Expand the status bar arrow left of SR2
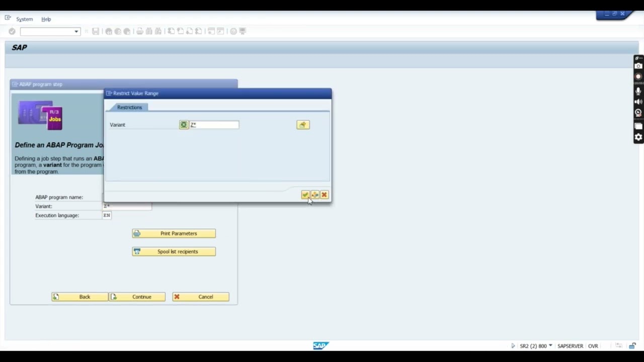This screenshot has height=362, width=644. click(513, 346)
